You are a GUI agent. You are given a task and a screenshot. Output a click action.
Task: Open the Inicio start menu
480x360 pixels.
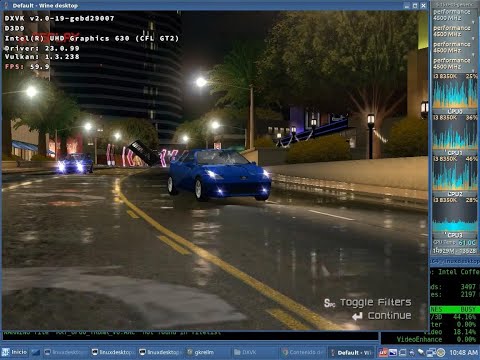[14, 352]
